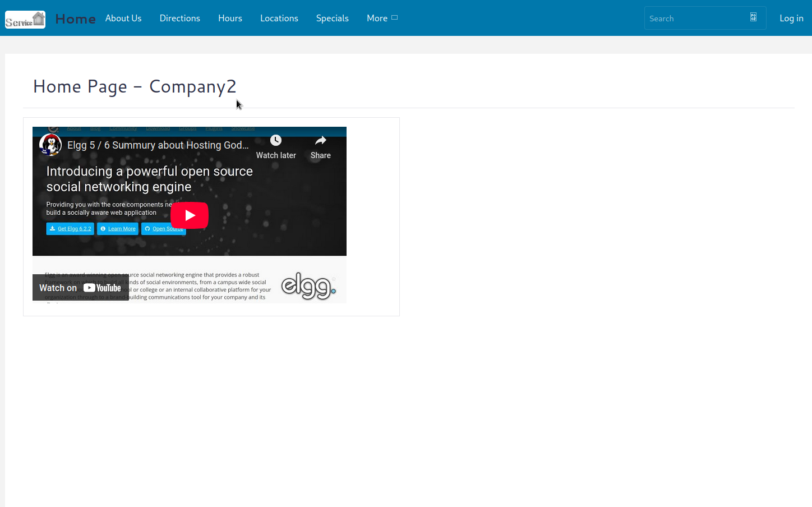Click the Home site title

(75, 19)
